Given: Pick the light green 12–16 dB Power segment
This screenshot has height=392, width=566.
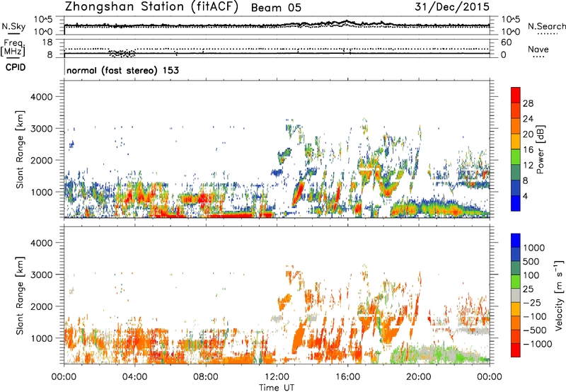Looking at the screenshot, I should [516, 157].
